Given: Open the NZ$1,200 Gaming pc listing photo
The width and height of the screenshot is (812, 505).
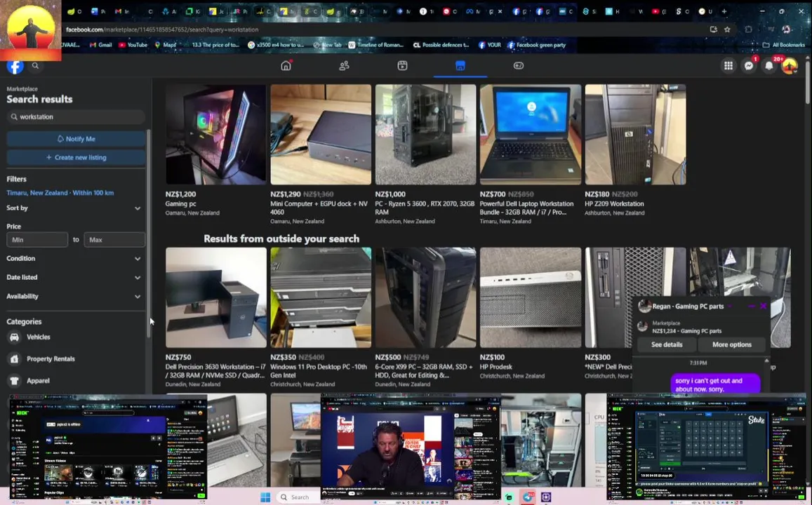Looking at the screenshot, I should (x=216, y=135).
